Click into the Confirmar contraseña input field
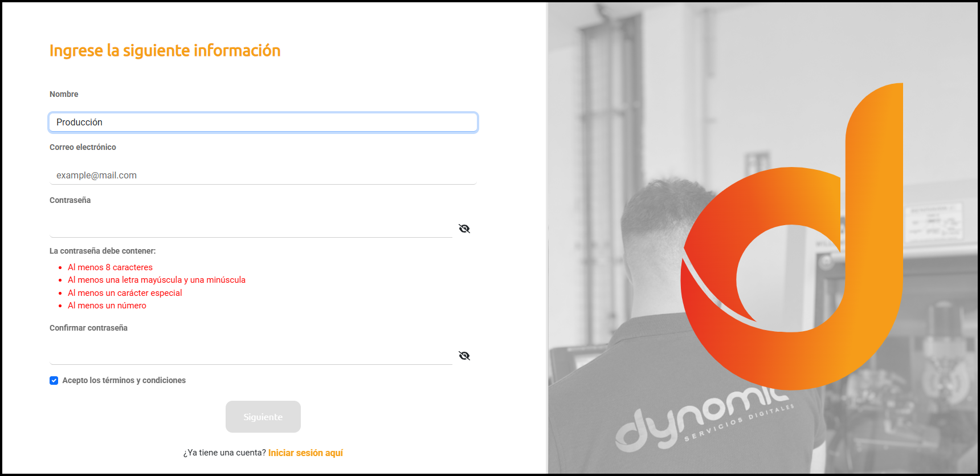 (x=251, y=355)
